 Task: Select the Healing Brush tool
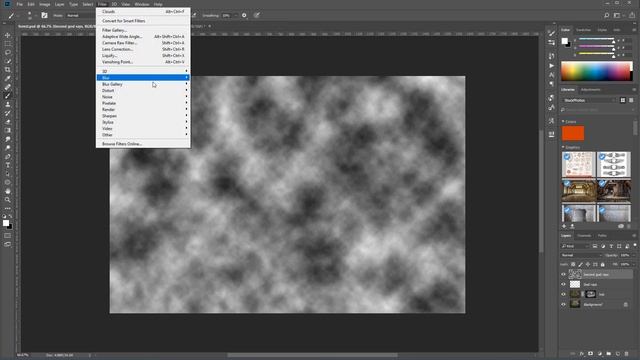[7, 87]
